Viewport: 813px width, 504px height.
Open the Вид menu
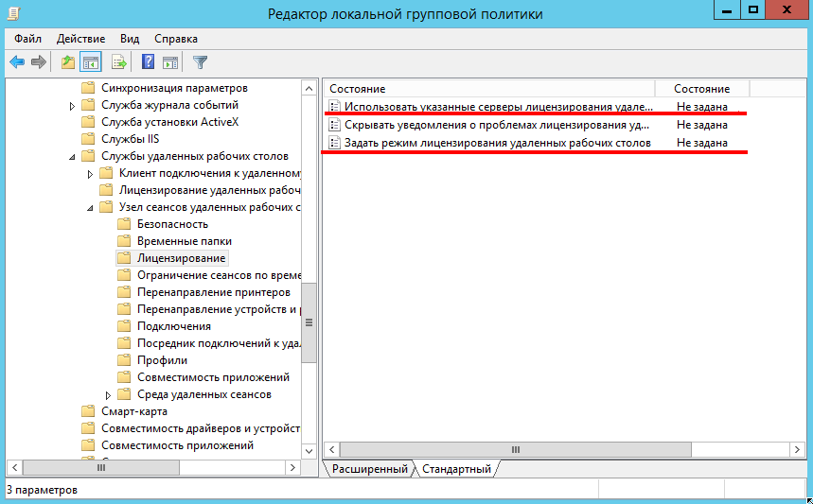coord(130,39)
